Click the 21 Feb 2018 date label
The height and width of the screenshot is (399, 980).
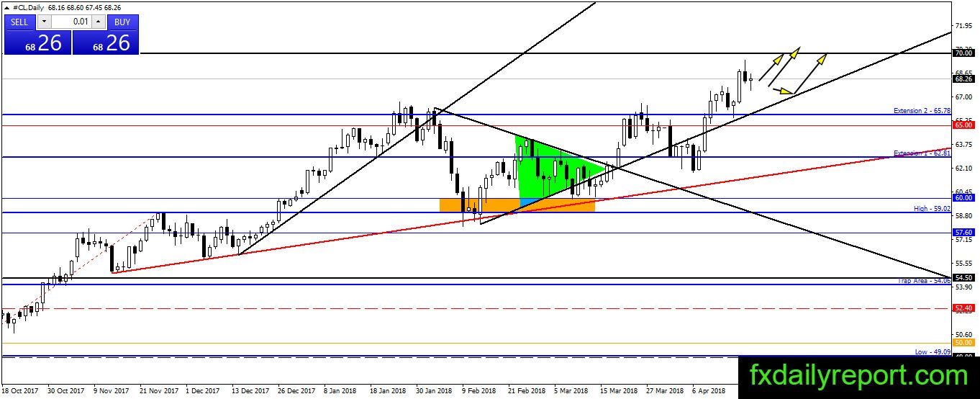pos(527,391)
